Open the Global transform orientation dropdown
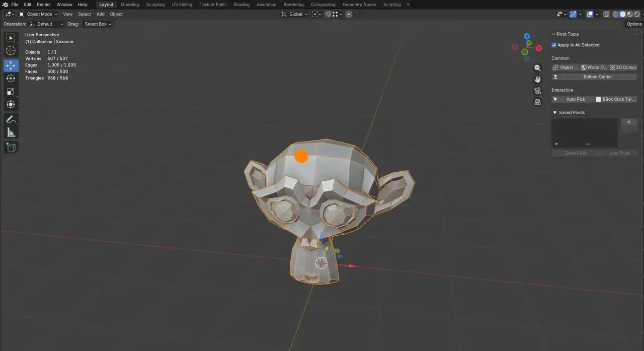 [295, 14]
